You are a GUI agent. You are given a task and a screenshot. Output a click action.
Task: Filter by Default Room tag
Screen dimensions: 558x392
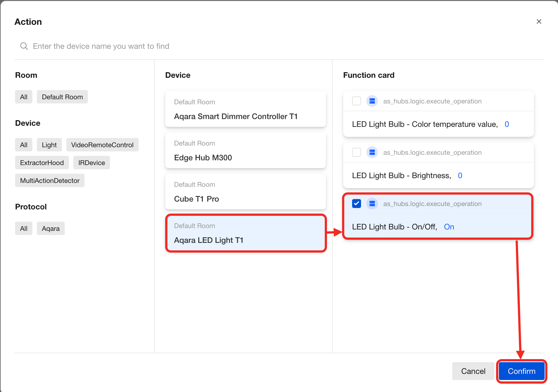62,97
